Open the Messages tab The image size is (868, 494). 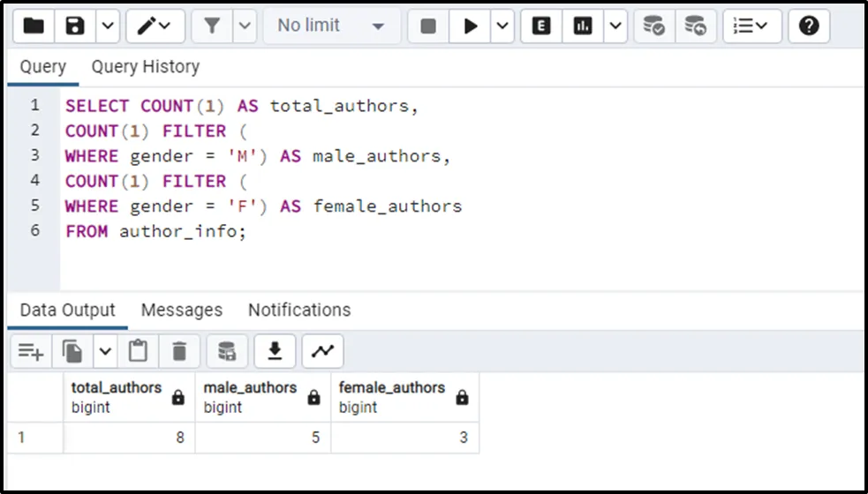coord(181,311)
